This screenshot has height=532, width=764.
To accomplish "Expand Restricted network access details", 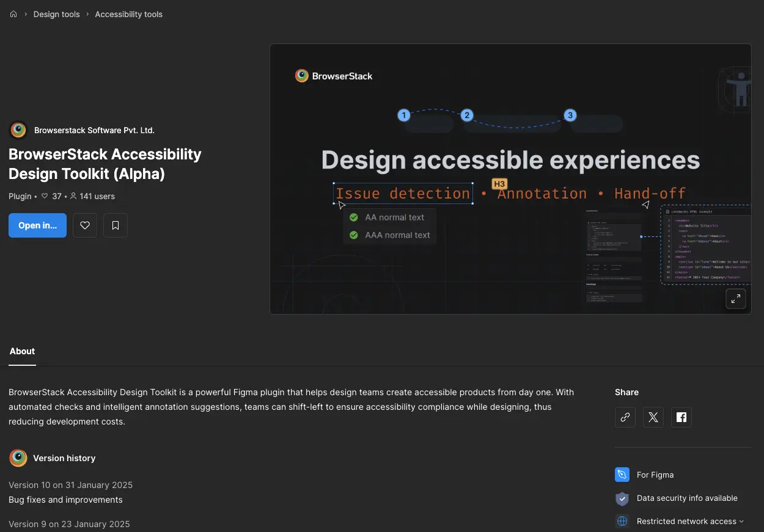I will pos(742,522).
